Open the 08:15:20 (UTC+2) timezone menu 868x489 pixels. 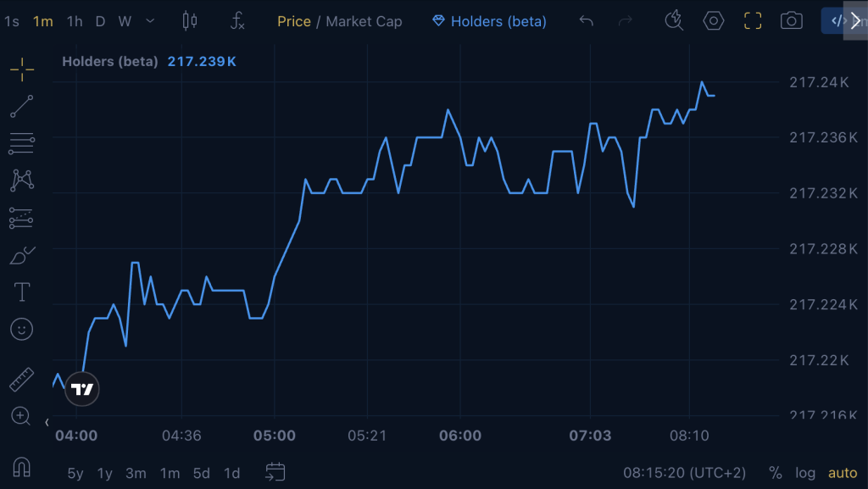click(684, 473)
